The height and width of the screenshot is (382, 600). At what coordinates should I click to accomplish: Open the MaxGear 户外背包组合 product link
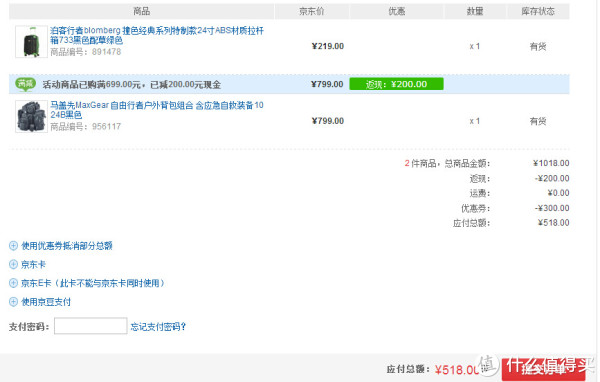(x=157, y=110)
